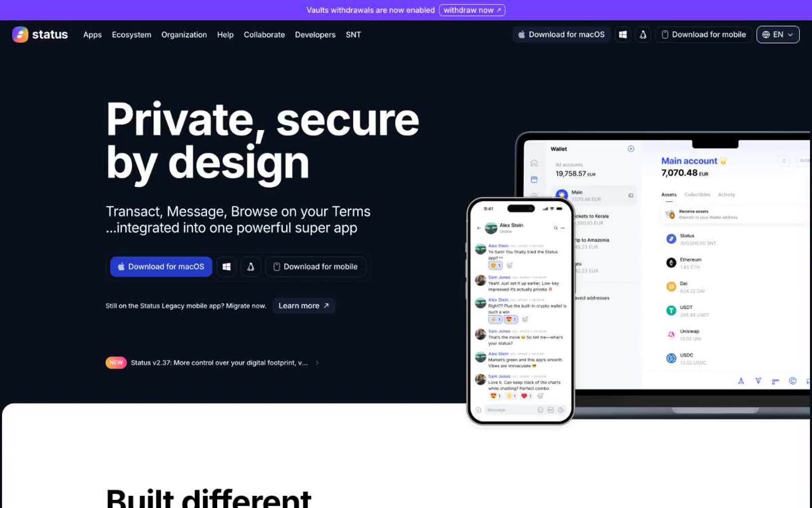Open the EN language dropdown

click(778, 35)
